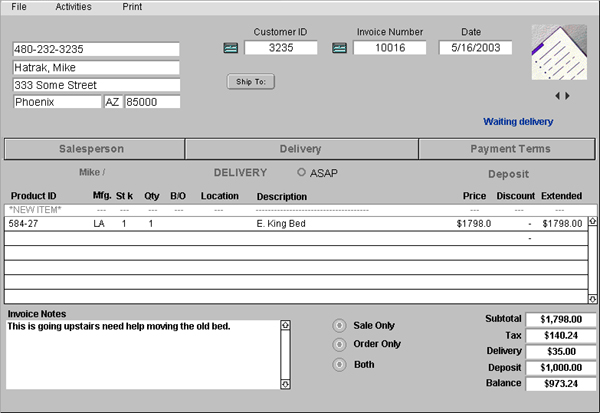Select the Both radio button
The image size is (600, 413).
[339, 364]
